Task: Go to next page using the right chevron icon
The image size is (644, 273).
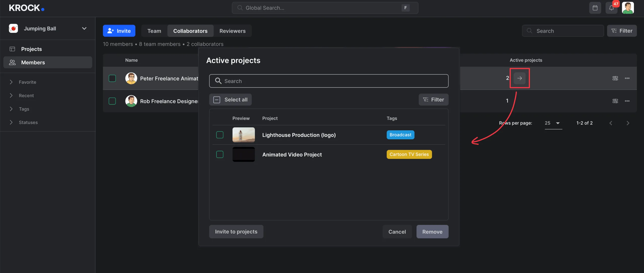Action: pyautogui.click(x=628, y=123)
